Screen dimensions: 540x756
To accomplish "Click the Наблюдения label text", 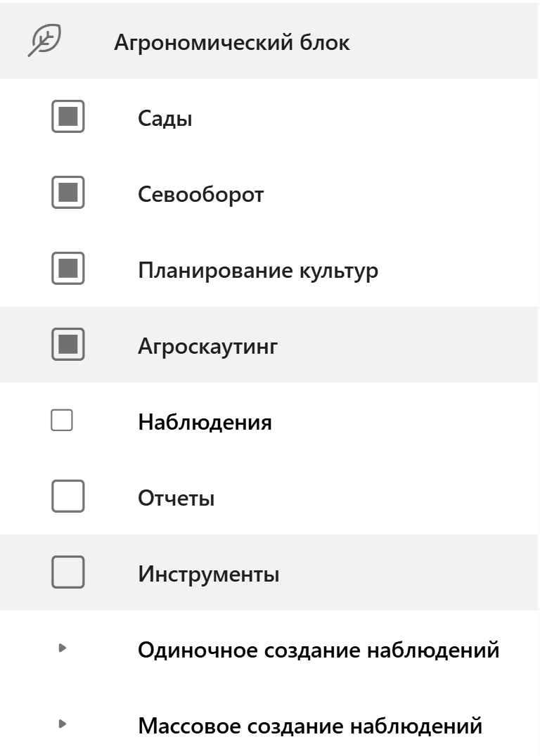I will point(205,423).
